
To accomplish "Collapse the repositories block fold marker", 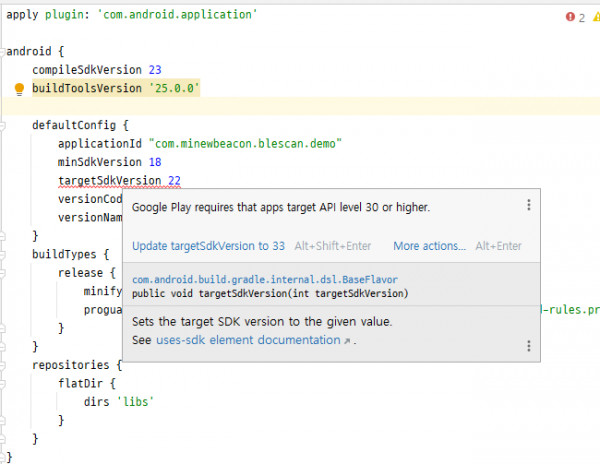I will (x=2, y=365).
